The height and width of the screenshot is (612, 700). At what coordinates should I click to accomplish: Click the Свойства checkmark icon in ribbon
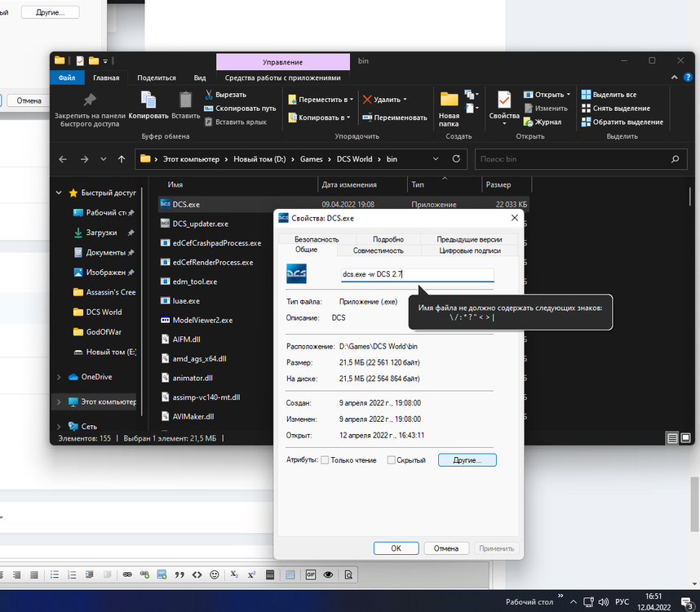click(504, 100)
